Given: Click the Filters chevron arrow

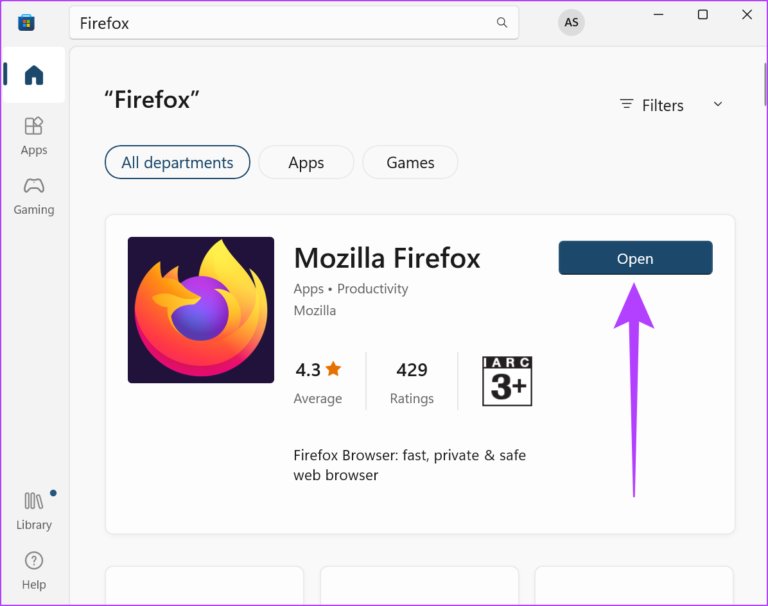Looking at the screenshot, I should coord(718,104).
